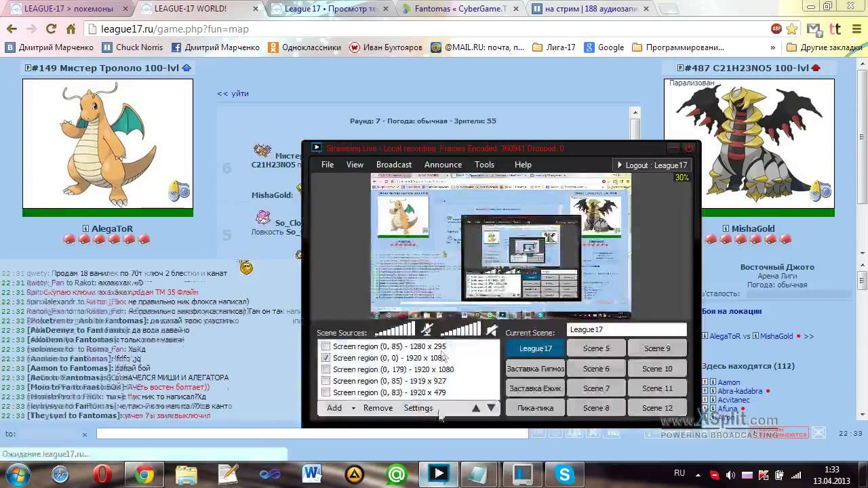This screenshot has width=868, height=488.
Task: Open the XSplit View menu
Action: (355, 165)
